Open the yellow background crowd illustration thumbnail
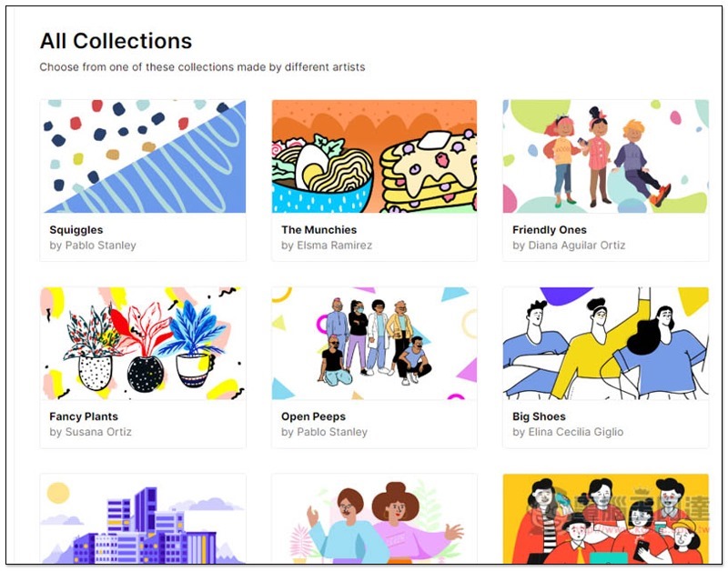The height and width of the screenshot is (571, 728). tap(605, 518)
